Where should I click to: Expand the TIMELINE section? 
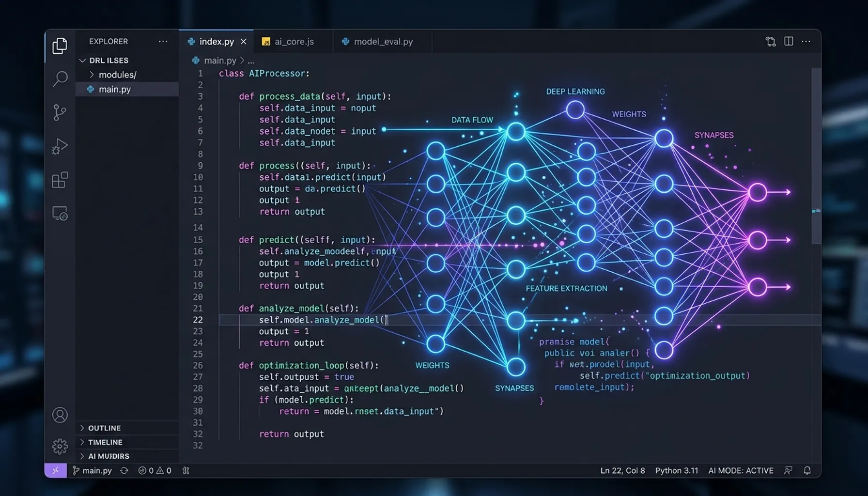tap(105, 442)
